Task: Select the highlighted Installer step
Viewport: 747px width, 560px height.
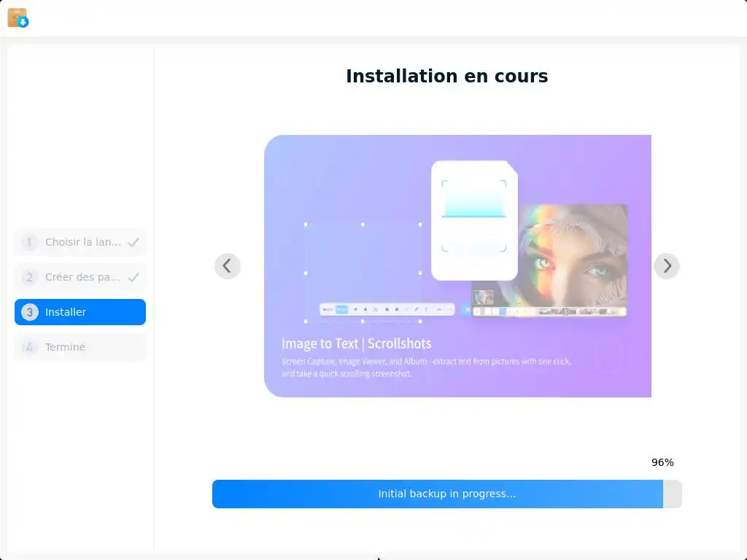Action: pyautogui.click(x=80, y=312)
